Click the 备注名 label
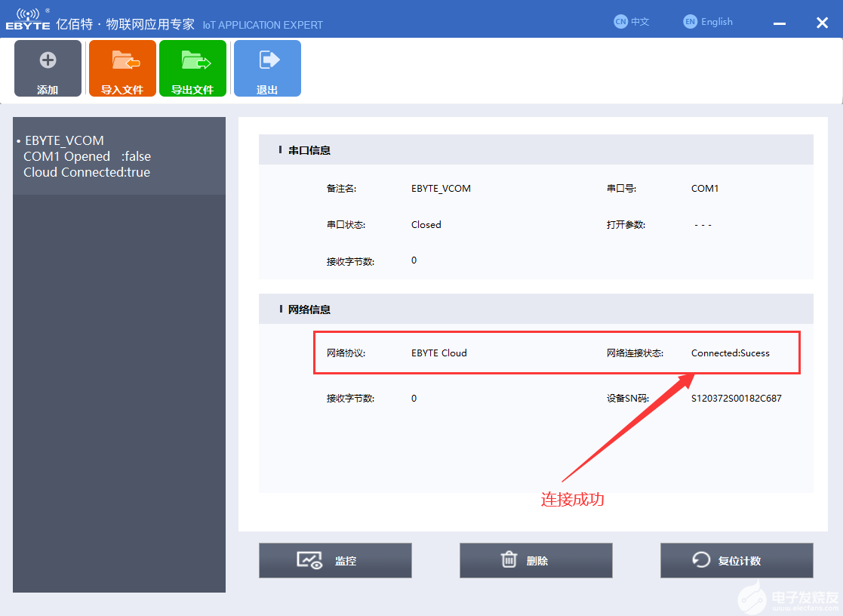The image size is (843, 616). 341,188
